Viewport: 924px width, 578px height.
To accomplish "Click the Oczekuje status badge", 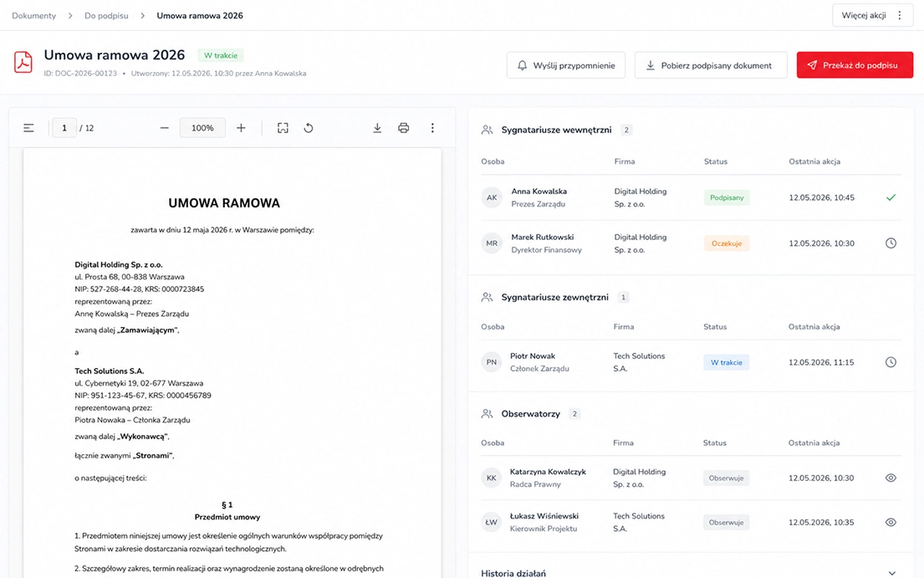I will click(x=727, y=243).
